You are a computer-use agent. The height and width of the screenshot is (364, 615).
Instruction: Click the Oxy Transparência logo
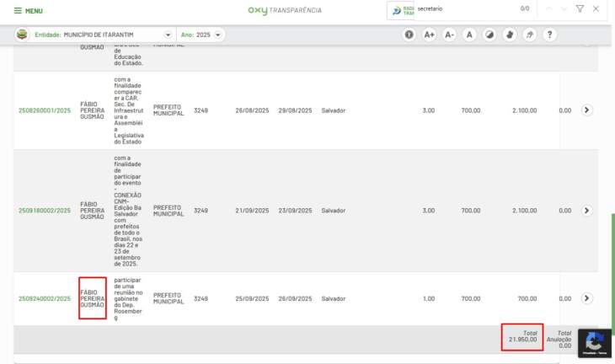pyautogui.click(x=284, y=11)
